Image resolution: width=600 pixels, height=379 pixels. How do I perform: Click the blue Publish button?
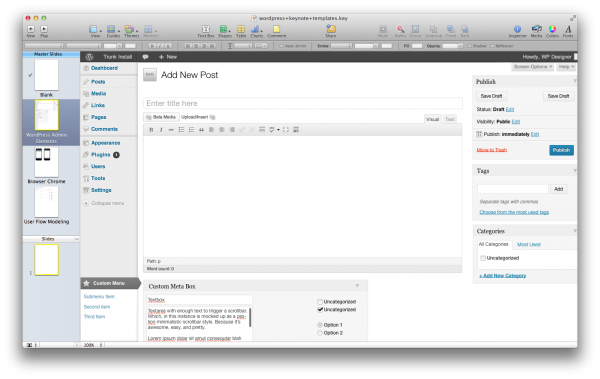[561, 150]
